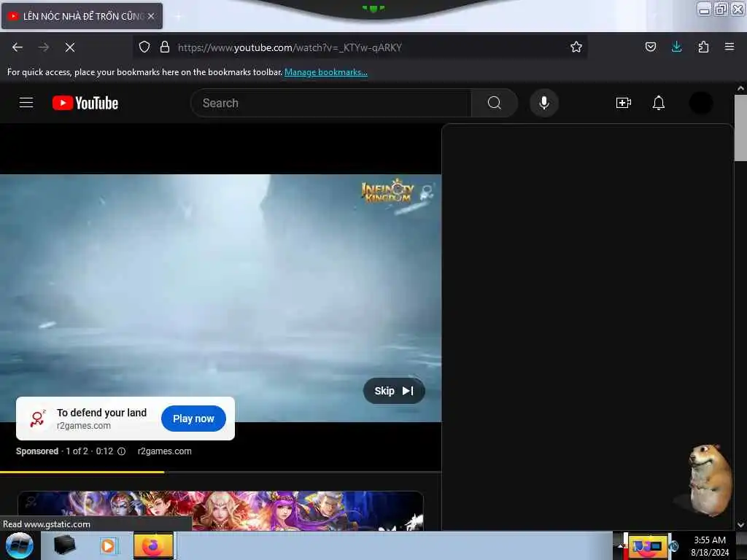The width and height of the screenshot is (747, 560).
Task: Click the hamster desktop pet
Action: point(710,480)
